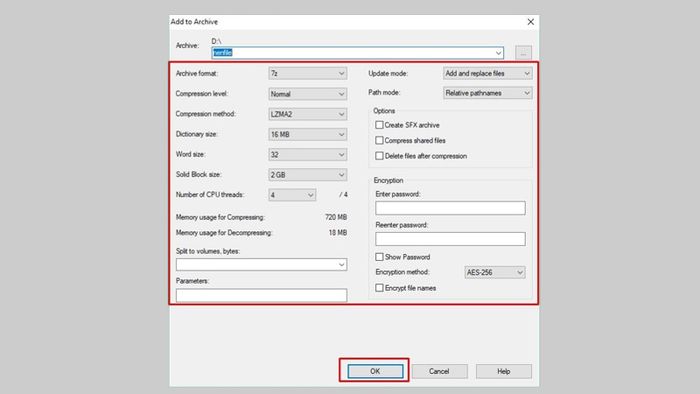Screen dimensions: 700x394
Task: Open the Compression level dropdown
Action: point(308,94)
